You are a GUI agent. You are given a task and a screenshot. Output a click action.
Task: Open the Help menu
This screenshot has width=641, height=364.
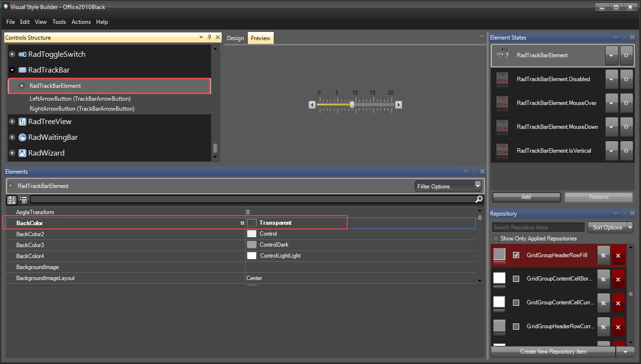coord(102,22)
